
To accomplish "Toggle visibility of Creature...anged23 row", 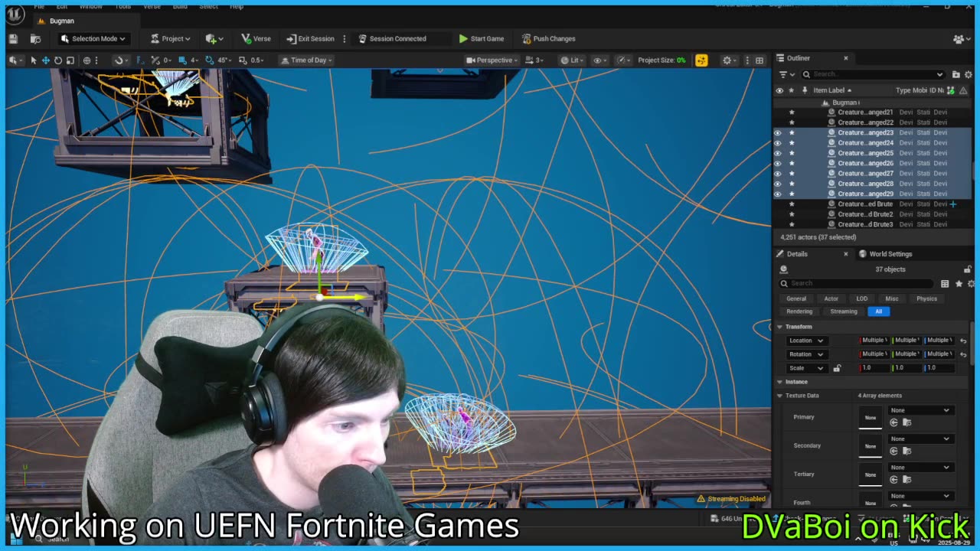I will pos(778,132).
